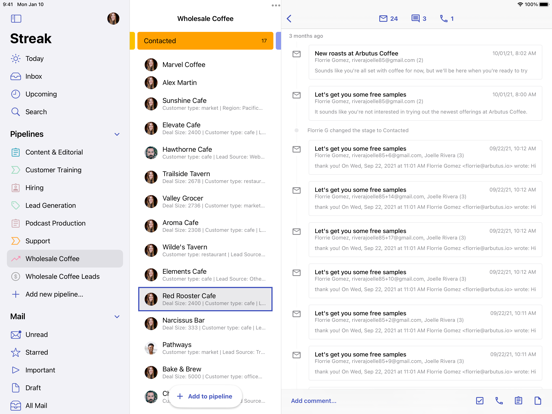The height and width of the screenshot is (414, 552).
Task: Select the Contacted stage header
Action: [x=205, y=41]
